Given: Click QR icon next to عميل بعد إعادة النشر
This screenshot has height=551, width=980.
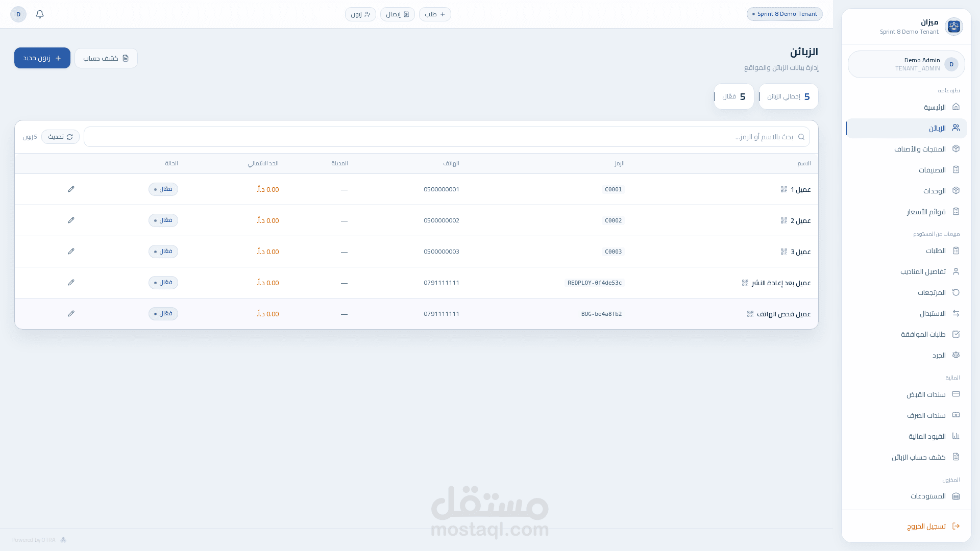Looking at the screenshot, I should click(x=745, y=283).
